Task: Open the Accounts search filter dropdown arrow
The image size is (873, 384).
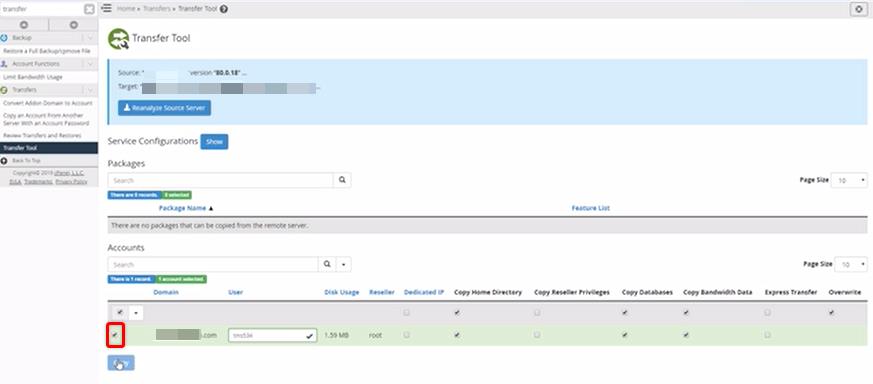Action: (x=344, y=264)
